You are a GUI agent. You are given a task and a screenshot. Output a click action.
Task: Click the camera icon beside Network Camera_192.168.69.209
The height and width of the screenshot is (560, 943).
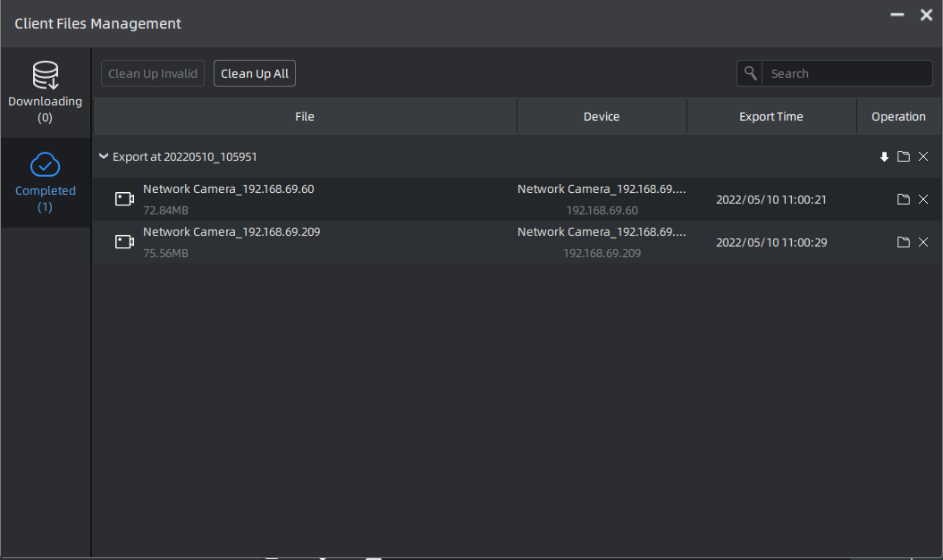click(124, 242)
